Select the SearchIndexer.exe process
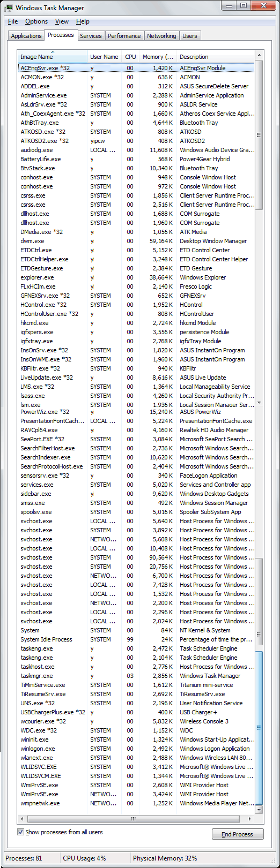 (x=136, y=457)
